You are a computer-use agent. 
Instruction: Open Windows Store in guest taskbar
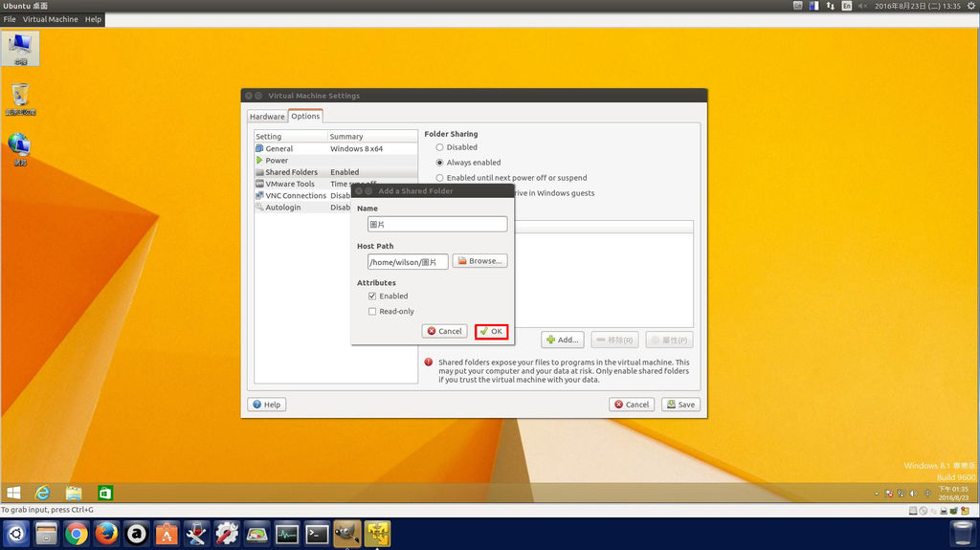tap(105, 493)
